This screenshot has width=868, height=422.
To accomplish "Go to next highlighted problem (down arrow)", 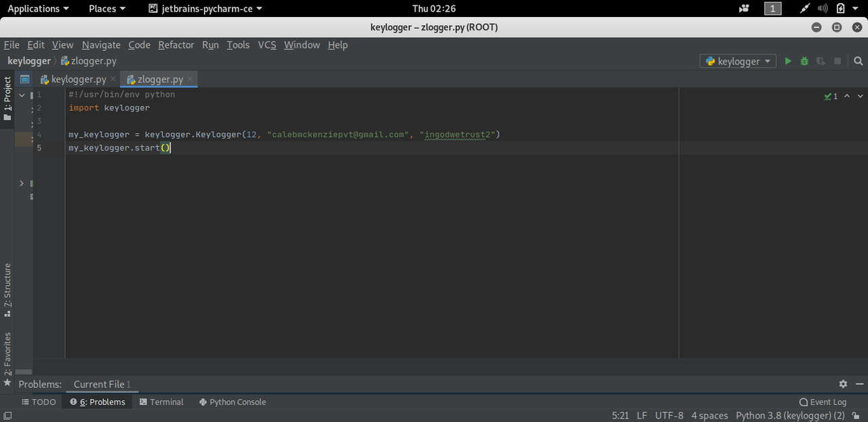I will pos(861,96).
